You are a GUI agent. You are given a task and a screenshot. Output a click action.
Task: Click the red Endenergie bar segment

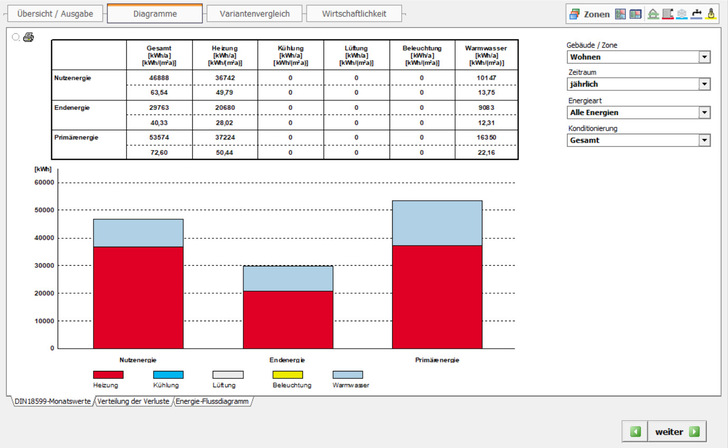(288, 320)
